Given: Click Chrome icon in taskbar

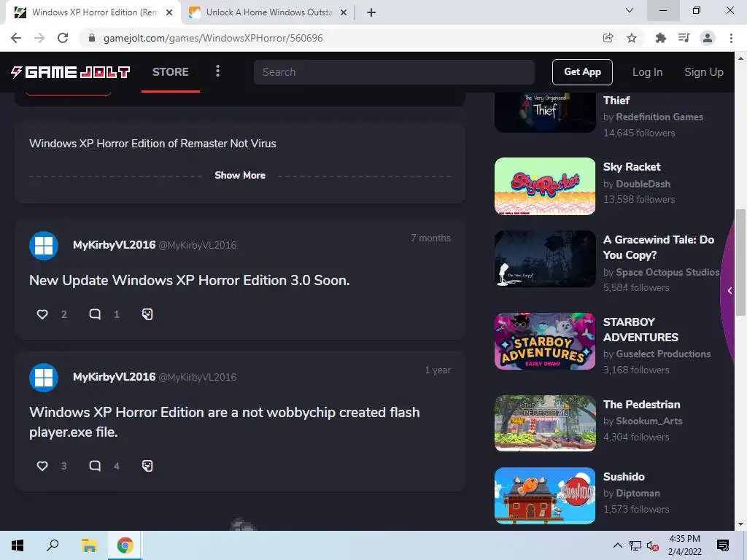Looking at the screenshot, I should [125, 545].
